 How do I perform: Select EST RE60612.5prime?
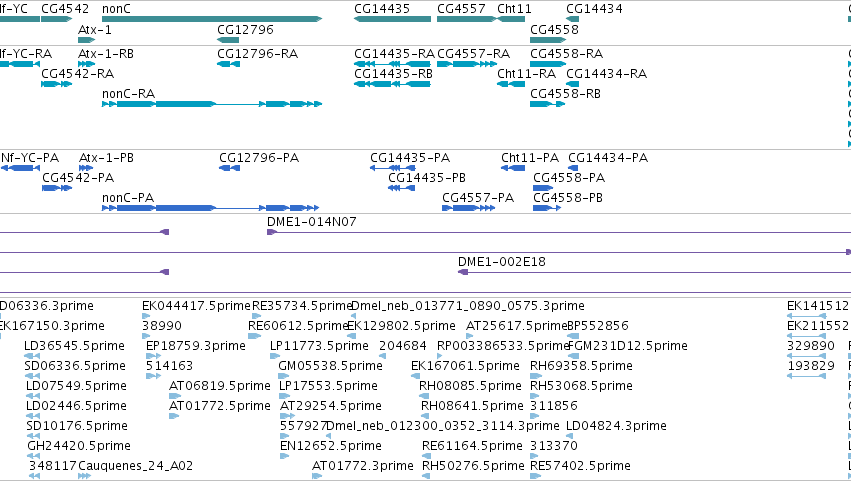pyautogui.click(x=298, y=326)
